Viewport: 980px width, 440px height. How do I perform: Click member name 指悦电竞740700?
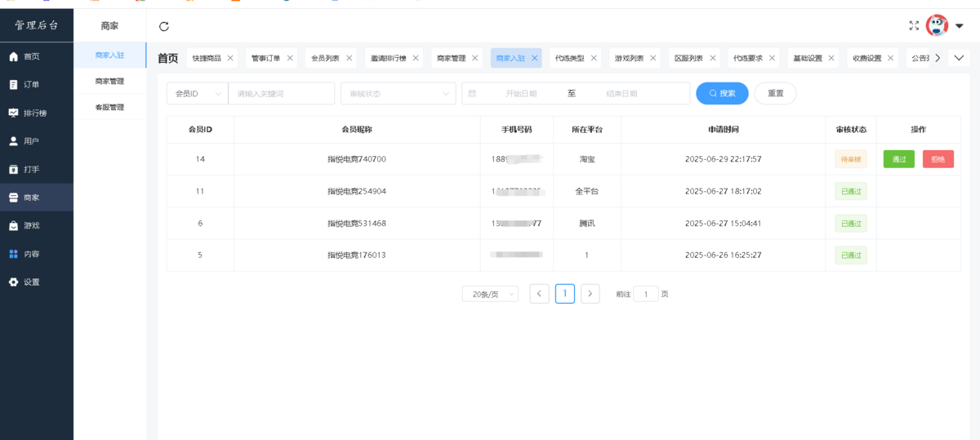(x=357, y=159)
